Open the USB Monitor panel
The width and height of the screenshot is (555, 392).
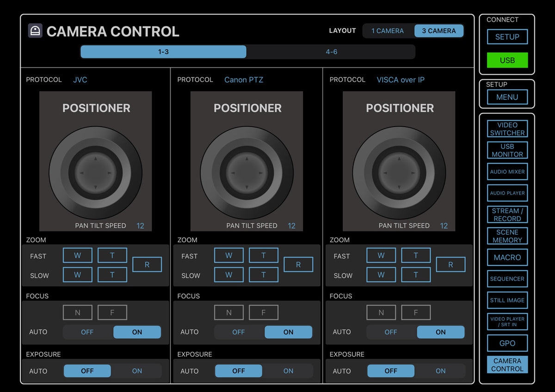point(507,150)
